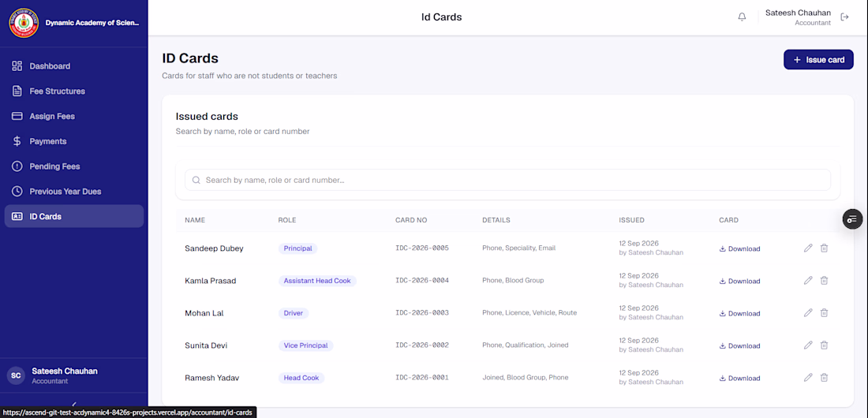The height and width of the screenshot is (418, 868).
Task: Collapse the sidebar using bottom chevron
Action: coord(73,404)
